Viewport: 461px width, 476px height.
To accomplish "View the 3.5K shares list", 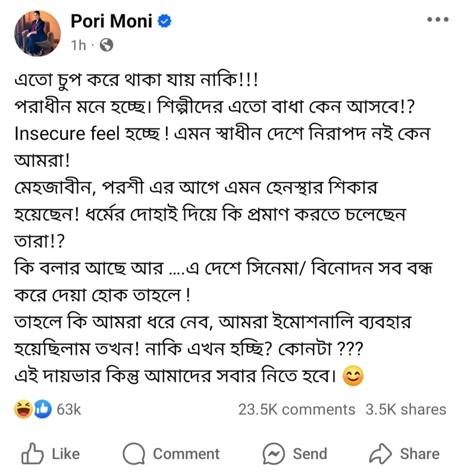I will 406,409.
